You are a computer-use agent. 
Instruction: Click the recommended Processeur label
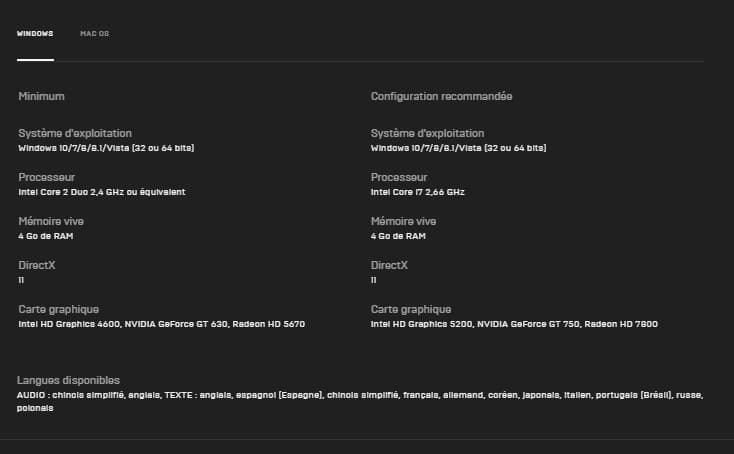pyautogui.click(x=399, y=177)
